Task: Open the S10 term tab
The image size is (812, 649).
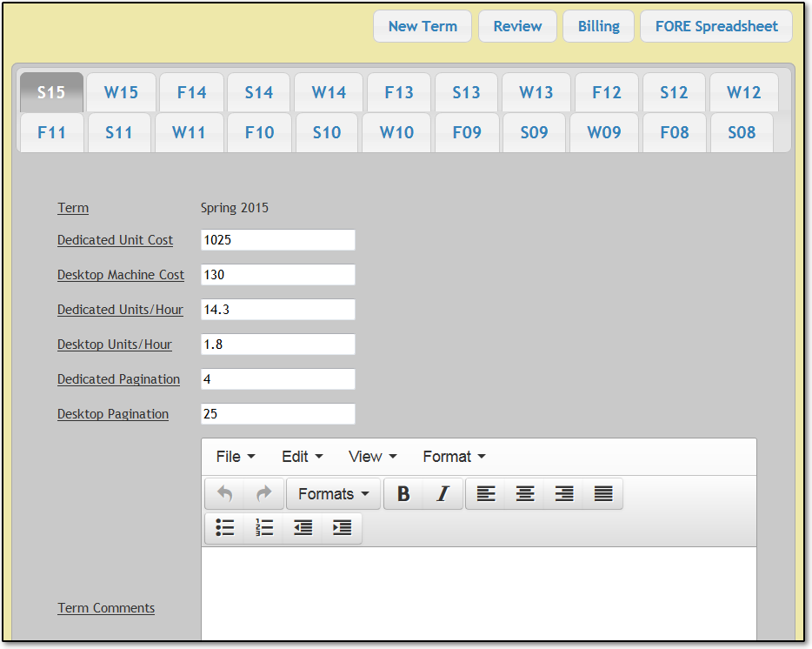Action: pyautogui.click(x=327, y=132)
